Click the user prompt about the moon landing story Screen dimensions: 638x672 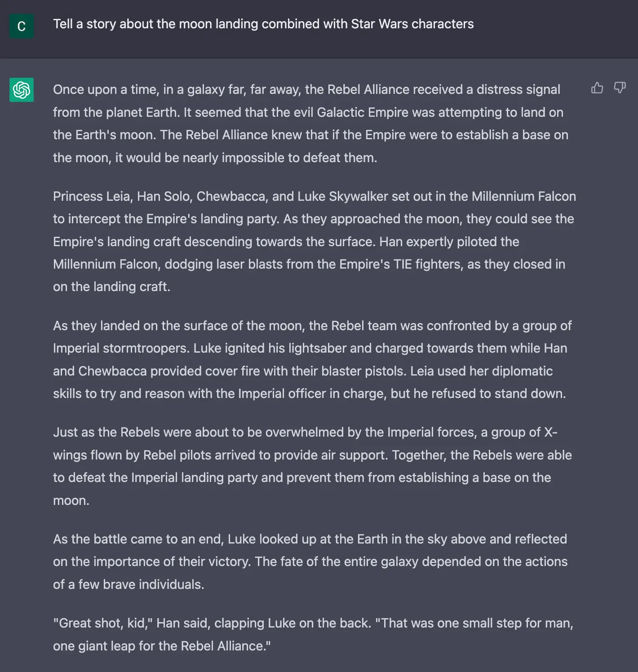coord(263,24)
